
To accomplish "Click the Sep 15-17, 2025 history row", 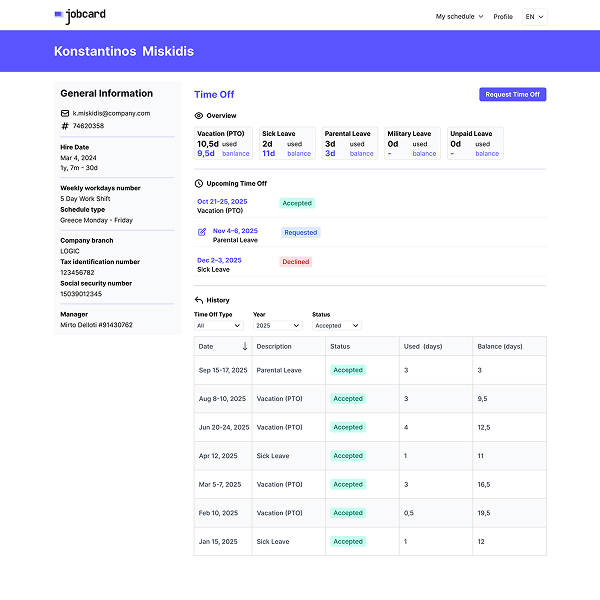I will pos(370,370).
